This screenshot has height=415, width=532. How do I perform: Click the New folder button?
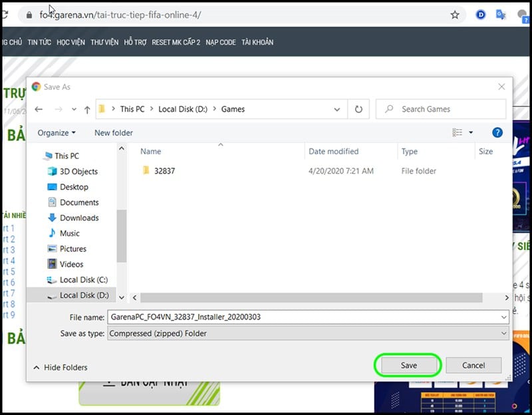tap(114, 132)
